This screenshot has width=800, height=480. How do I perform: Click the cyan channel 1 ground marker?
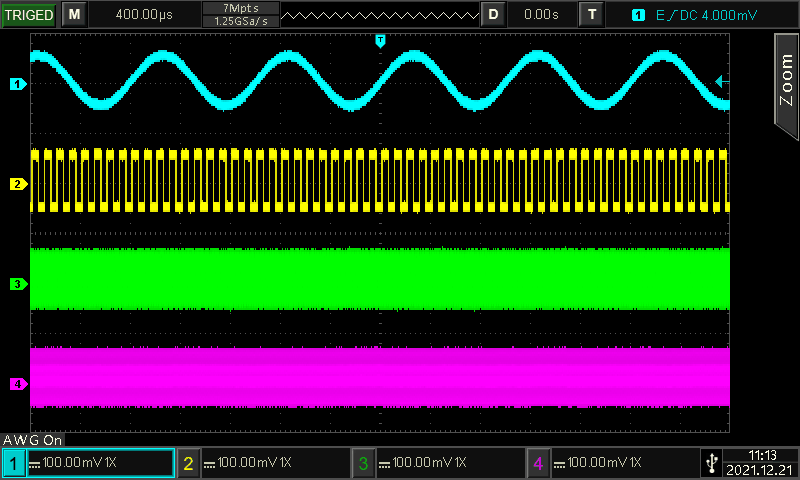16,85
